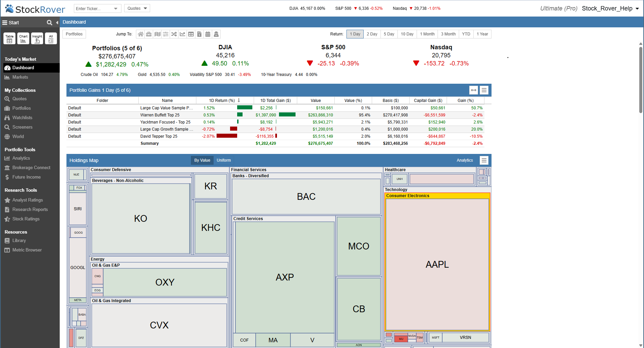
Task: Jump to the table grid section
Action: [x=191, y=34]
